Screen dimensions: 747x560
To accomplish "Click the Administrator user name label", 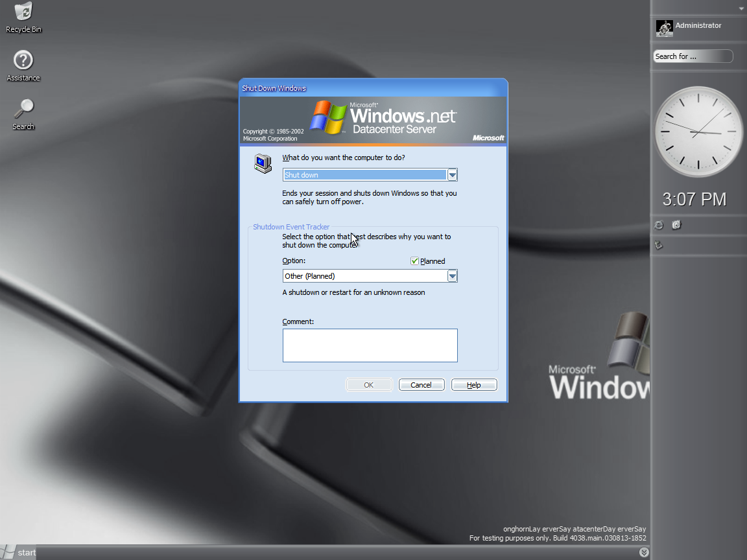I will pos(698,25).
